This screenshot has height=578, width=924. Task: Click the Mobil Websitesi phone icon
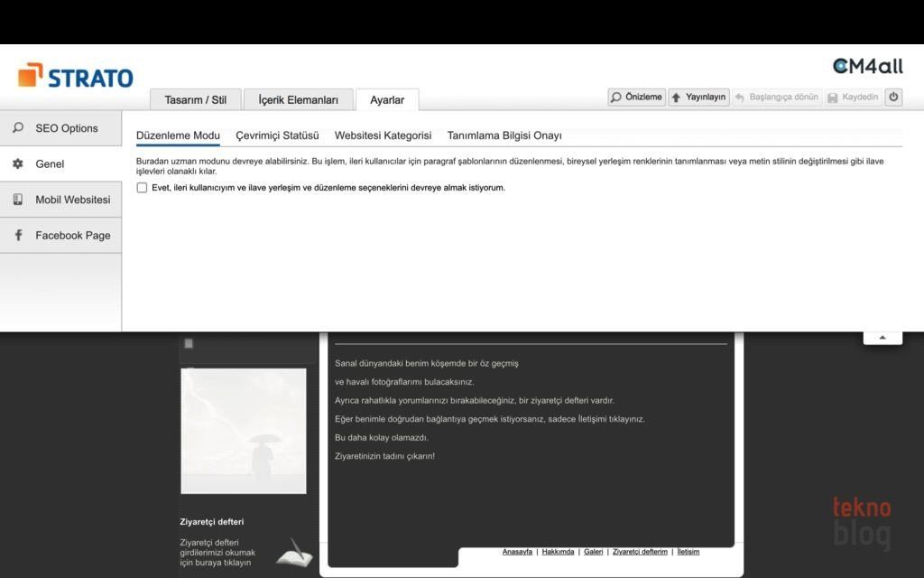point(18,200)
